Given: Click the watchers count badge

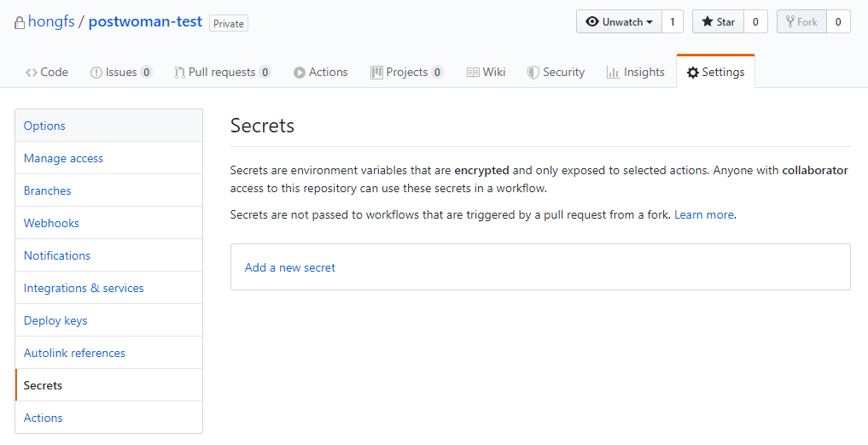Looking at the screenshot, I should pos(672,21).
